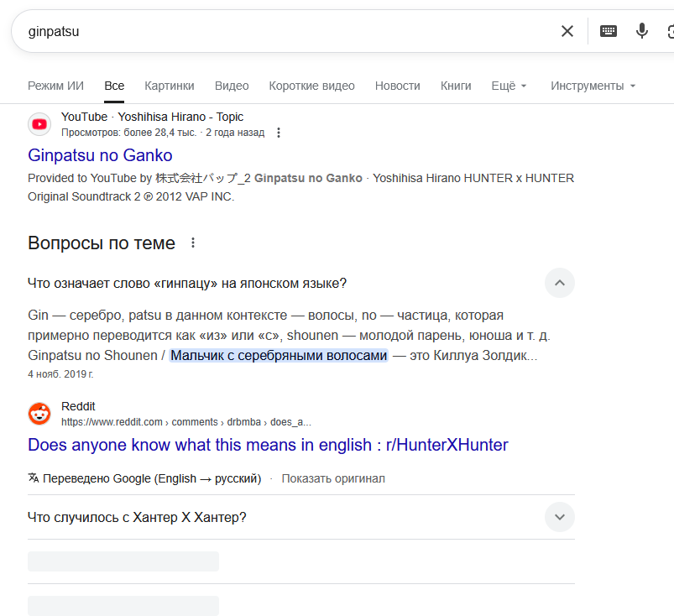Click the text Просмотров: более 28,4 тыс.
Screen dimensions: 674x616
click(x=128, y=133)
